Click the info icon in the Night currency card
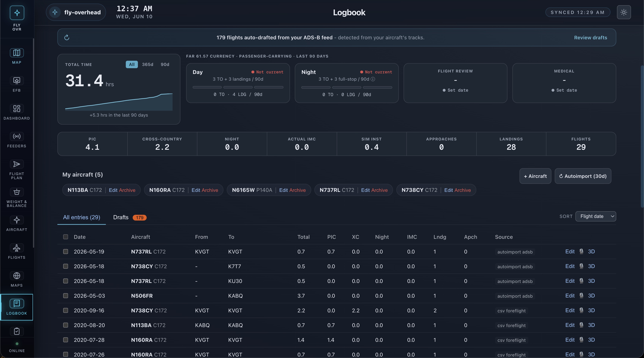The height and width of the screenshot is (358, 644). pos(372,79)
